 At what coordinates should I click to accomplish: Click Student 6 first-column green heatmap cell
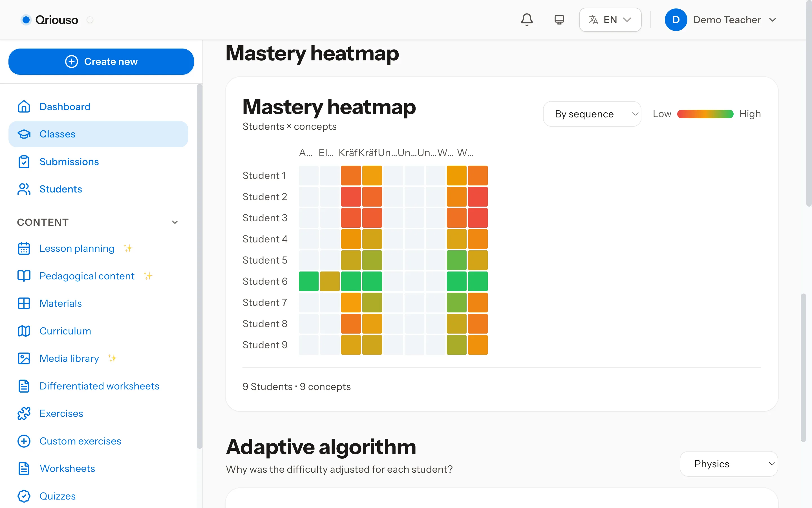[309, 281]
